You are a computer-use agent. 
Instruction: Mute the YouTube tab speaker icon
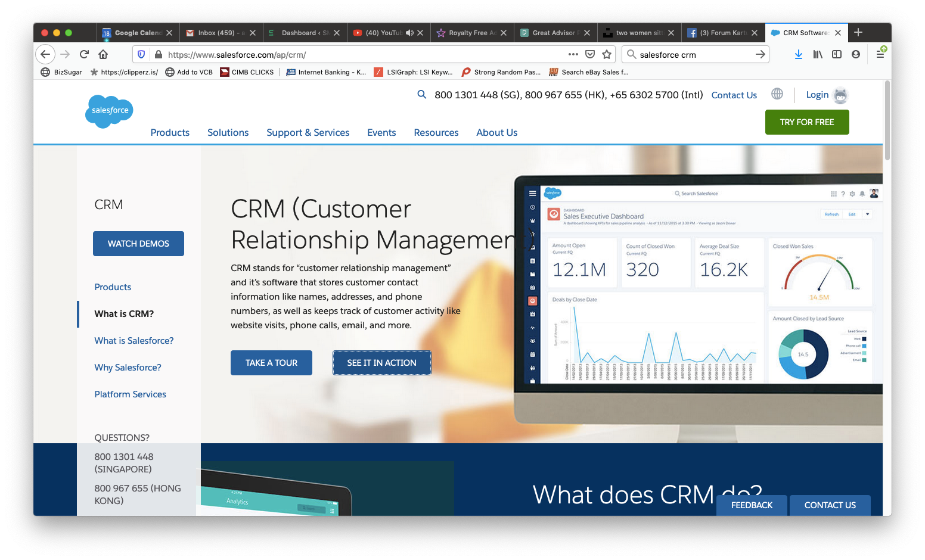point(409,33)
